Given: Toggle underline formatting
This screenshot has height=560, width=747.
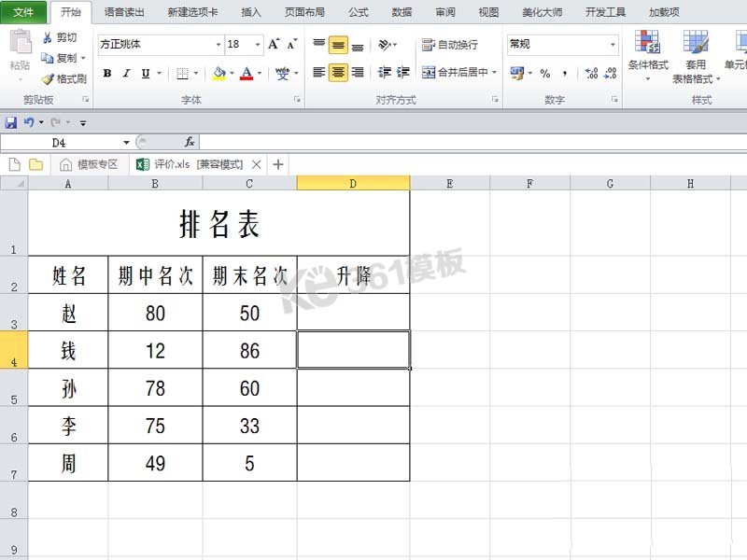Looking at the screenshot, I should [145, 71].
